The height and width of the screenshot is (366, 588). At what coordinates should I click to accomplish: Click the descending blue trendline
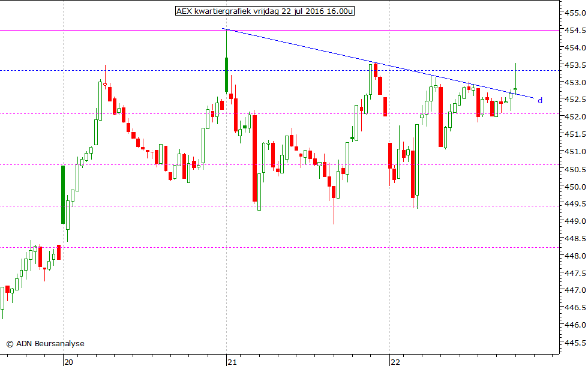[x=378, y=64]
